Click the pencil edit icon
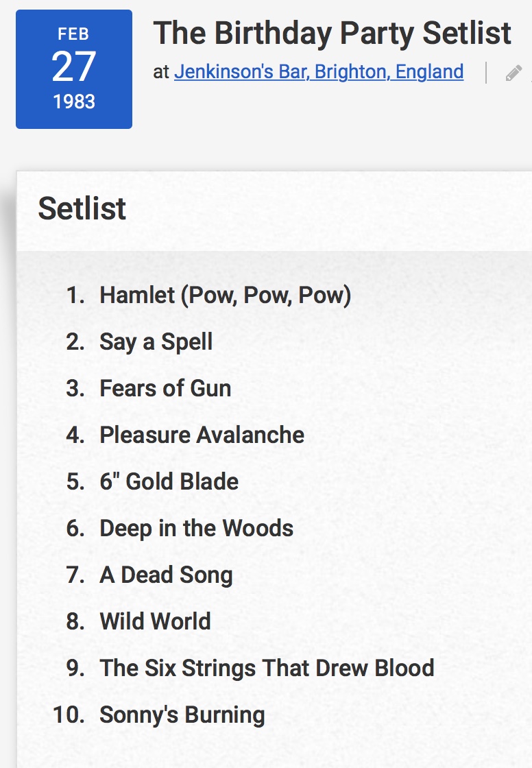532x768 pixels. click(x=513, y=73)
